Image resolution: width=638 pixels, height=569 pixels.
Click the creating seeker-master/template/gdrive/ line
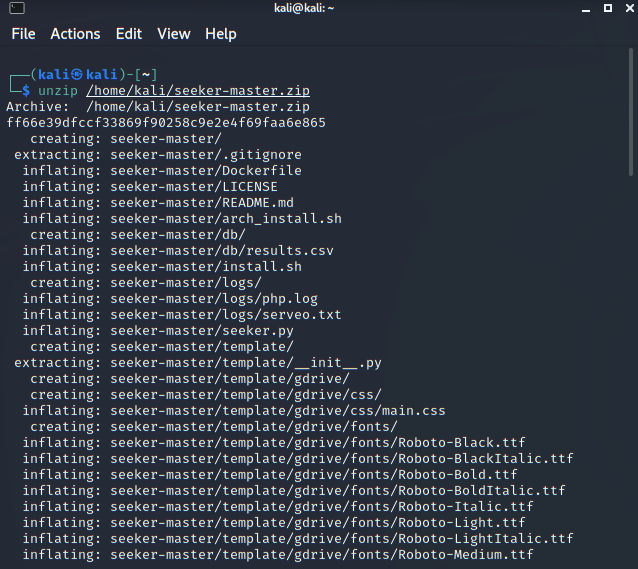coord(190,379)
